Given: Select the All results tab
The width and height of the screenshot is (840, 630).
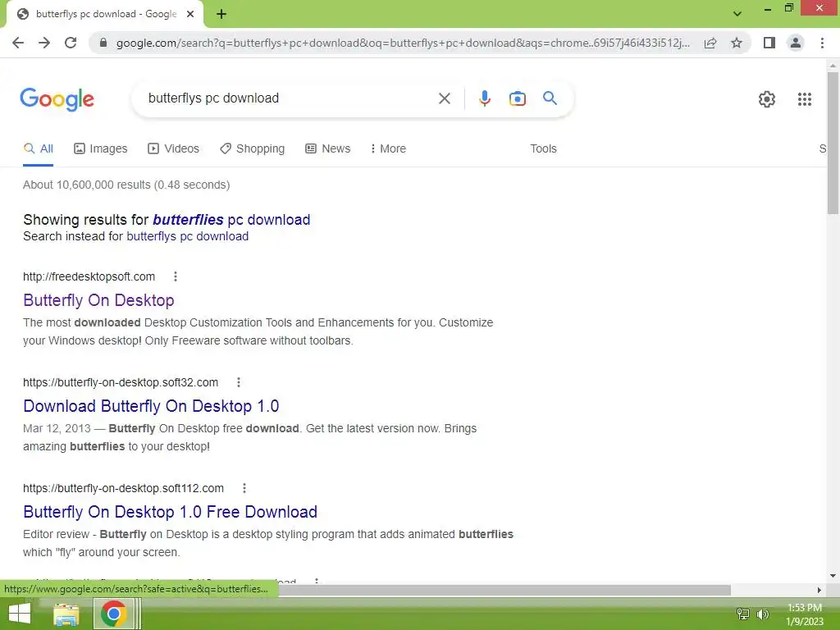Looking at the screenshot, I should pyautogui.click(x=38, y=149).
